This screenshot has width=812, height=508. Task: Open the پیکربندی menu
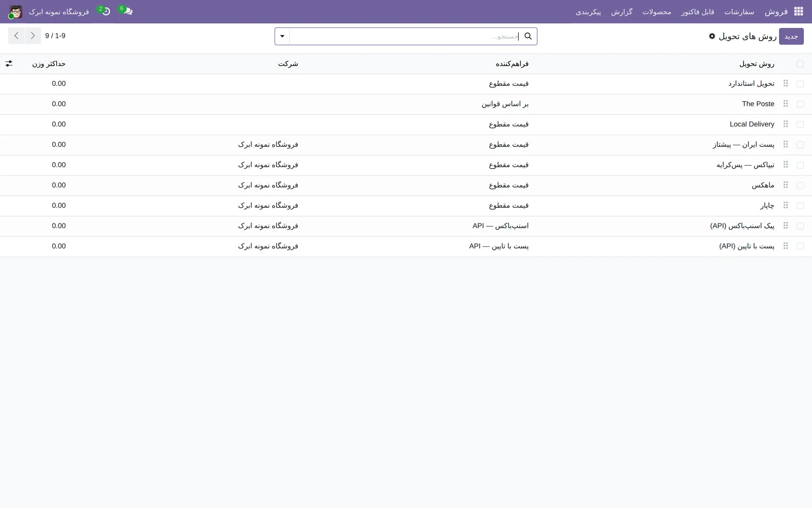588,12
